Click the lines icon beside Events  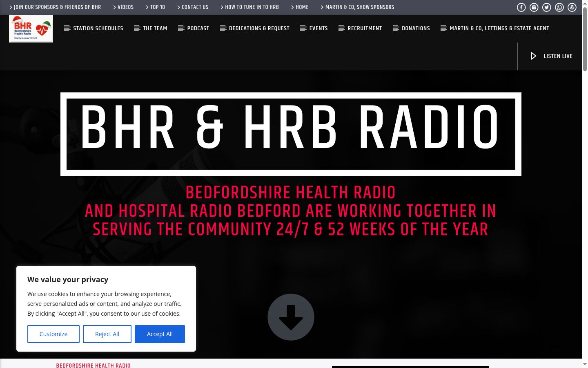tap(303, 28)
